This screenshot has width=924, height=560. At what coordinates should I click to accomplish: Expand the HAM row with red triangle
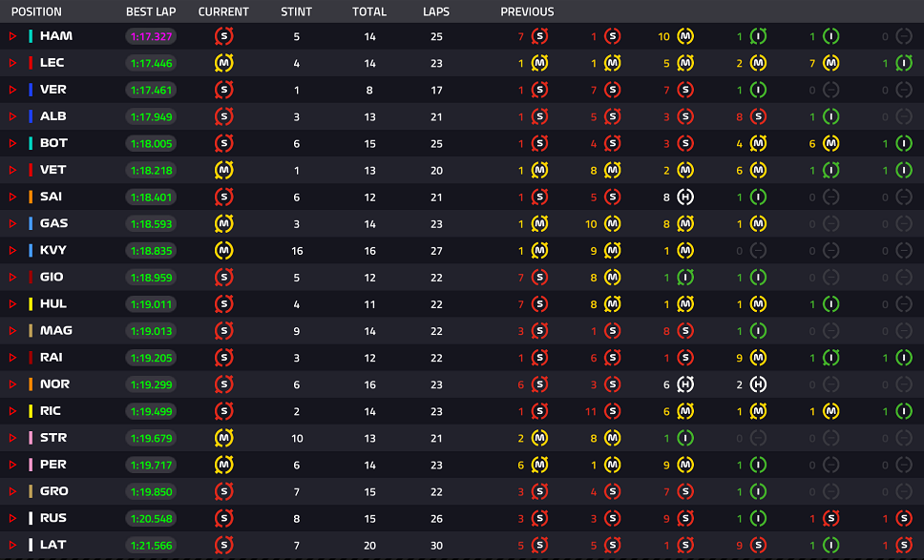pos(12,36)
